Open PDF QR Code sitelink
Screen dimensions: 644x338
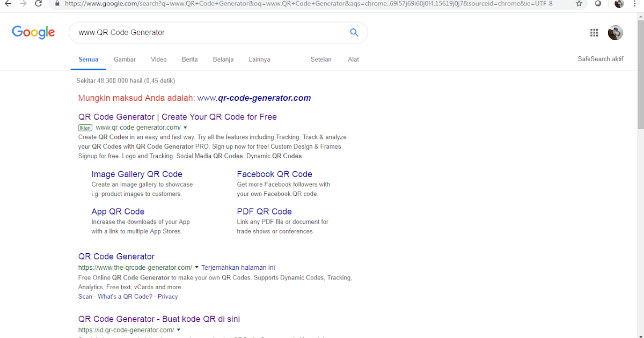click(265, 212)
